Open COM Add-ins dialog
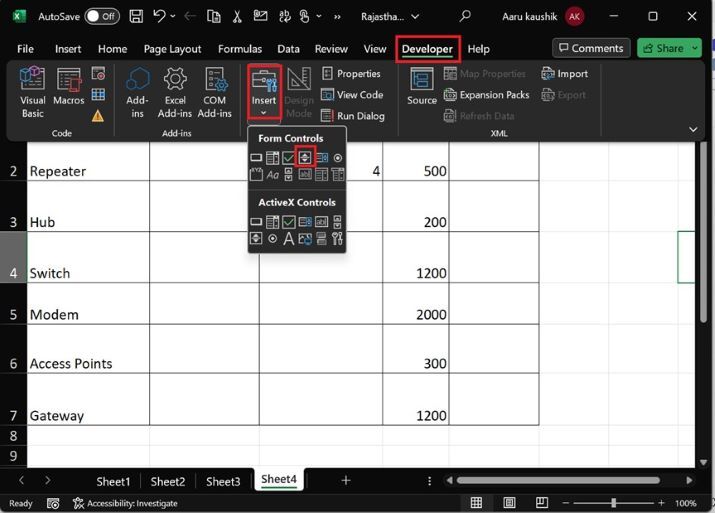 214,92
